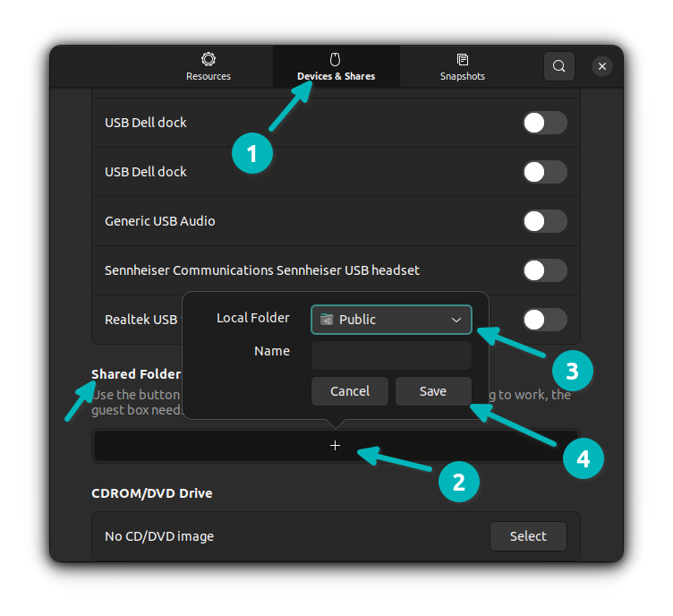Click the search magnifier icon

coord(558,66)
